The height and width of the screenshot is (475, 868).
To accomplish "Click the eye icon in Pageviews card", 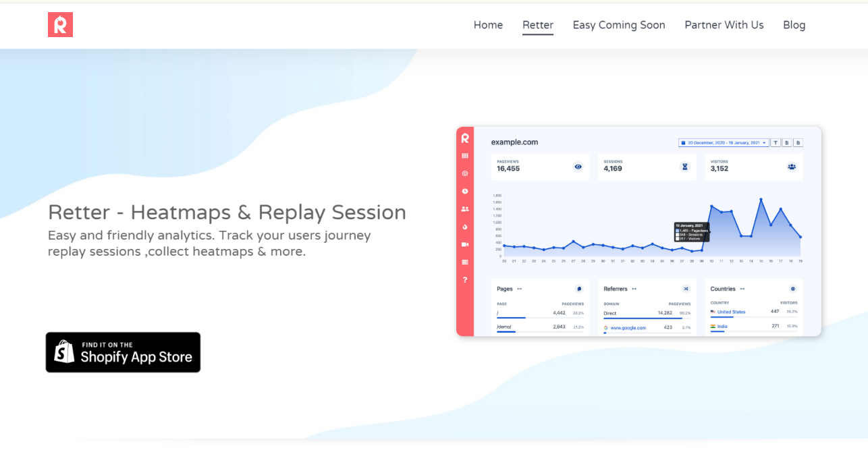I will 578,167.
